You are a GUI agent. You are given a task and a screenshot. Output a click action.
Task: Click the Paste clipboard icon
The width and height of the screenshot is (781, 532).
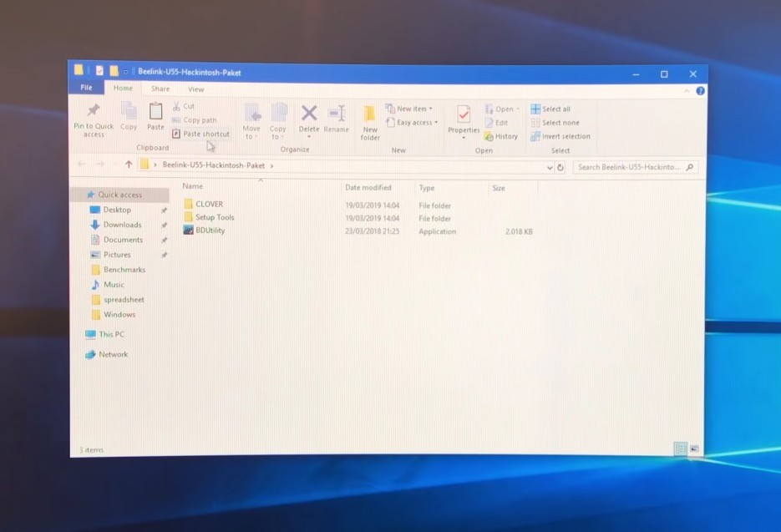155,111
